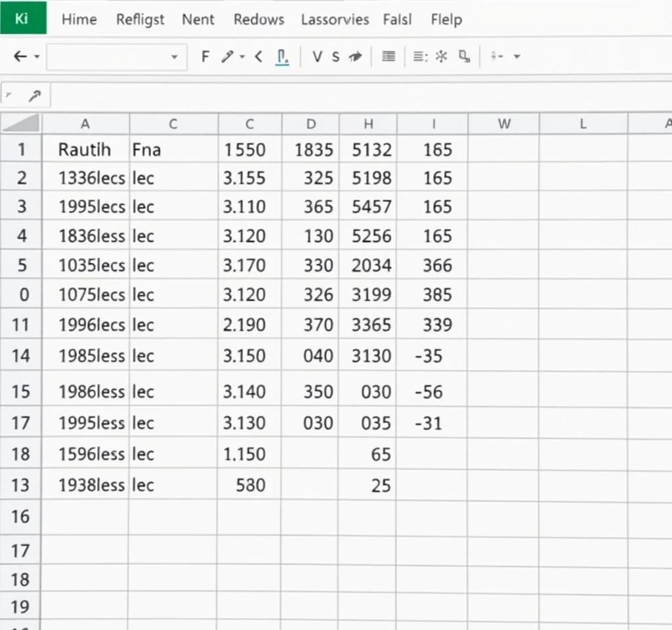Expand the empty combo box dropdown
Screen dimensions: 672x630
click(x=174, y=58)
